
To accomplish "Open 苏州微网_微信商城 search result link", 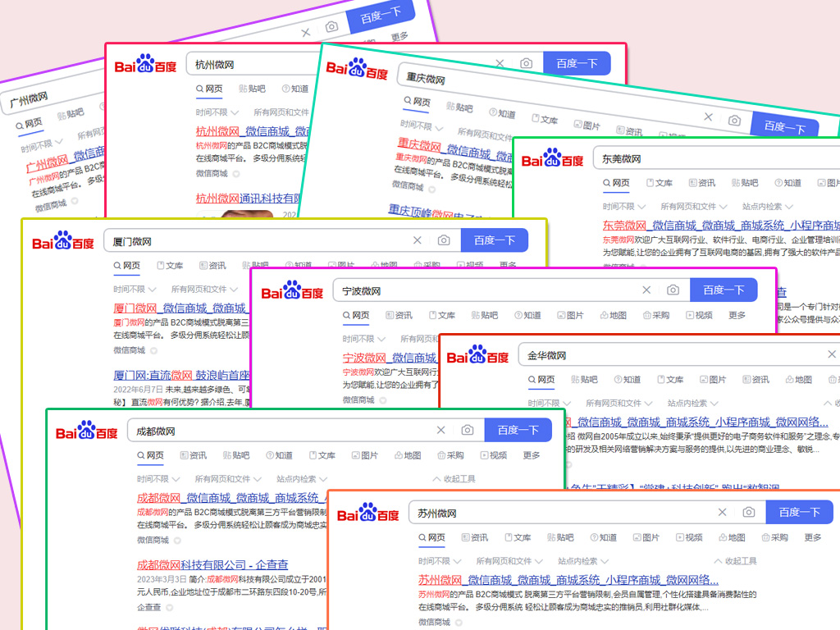I will [568, 580].
